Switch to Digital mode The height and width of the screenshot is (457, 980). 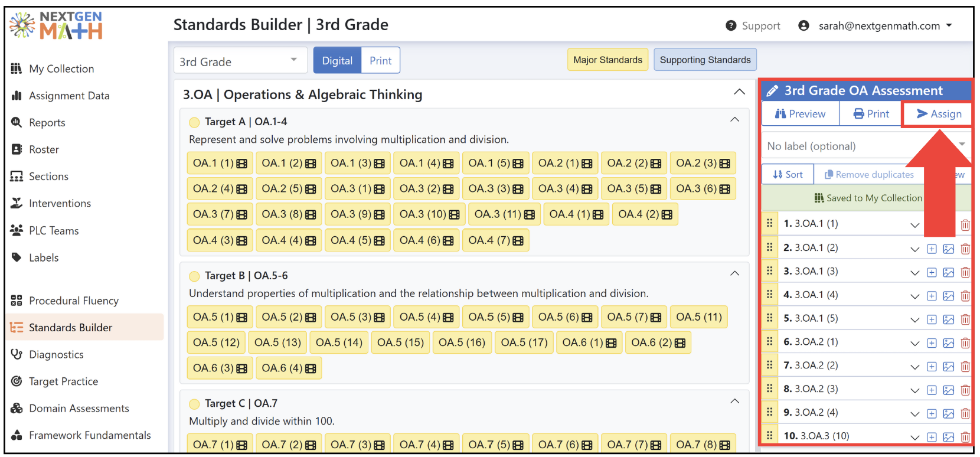pos(337,60)
